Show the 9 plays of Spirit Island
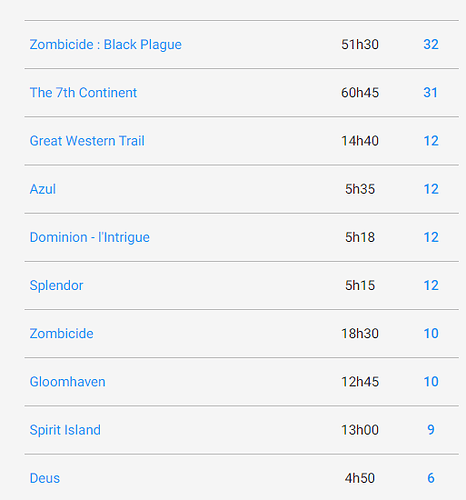This screenshot has height=500, width=466. click(x=431, y=430)
